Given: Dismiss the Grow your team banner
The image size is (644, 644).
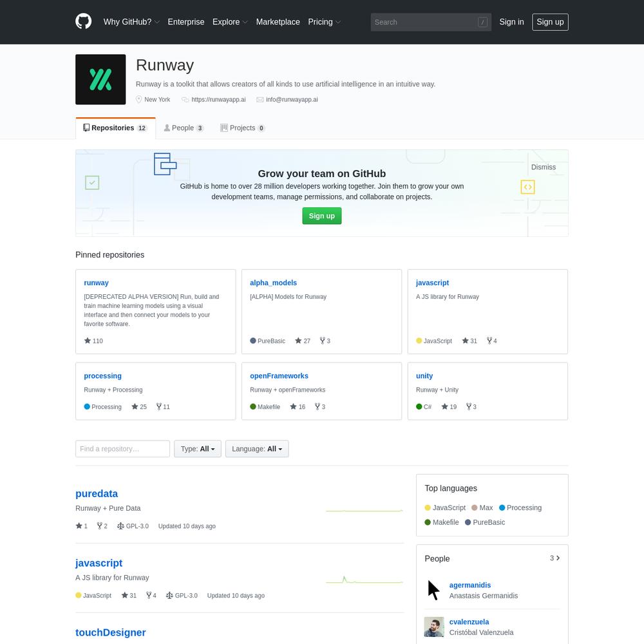Looking at the screenshot, I should point(543,167).
